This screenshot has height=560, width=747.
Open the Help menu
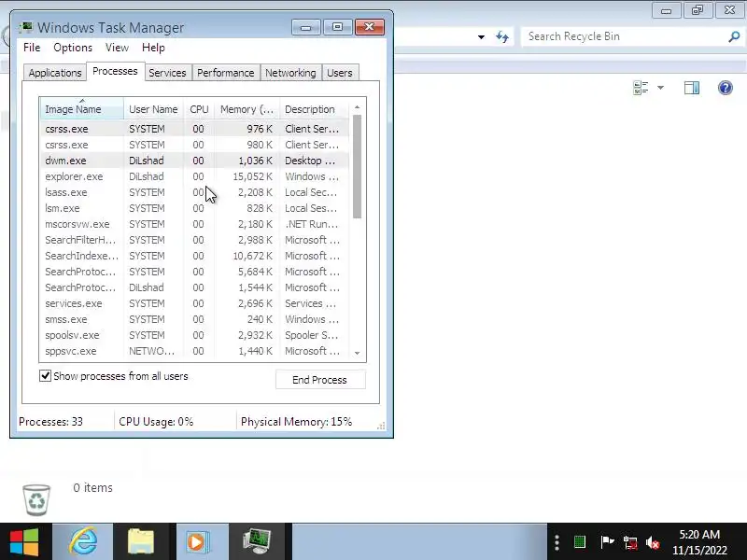153,48
